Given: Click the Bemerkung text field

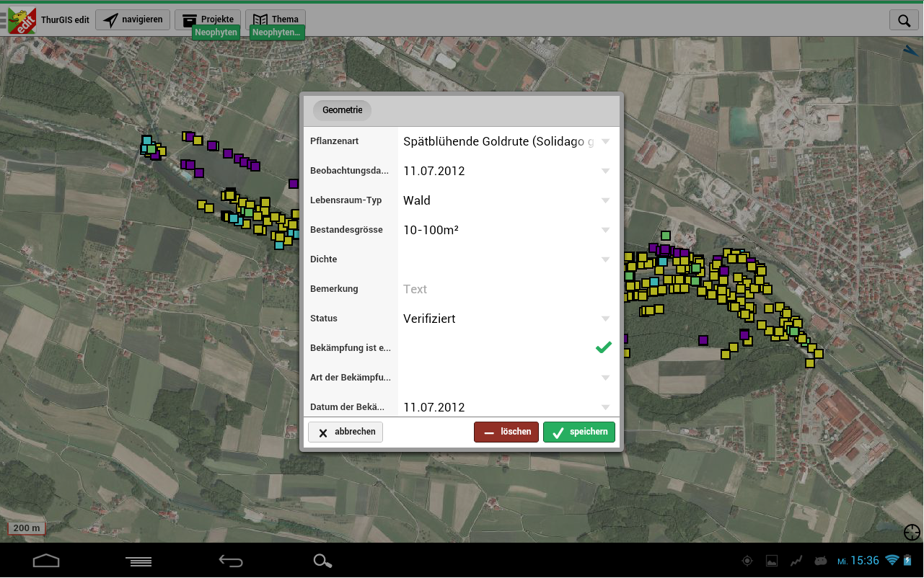Looking at the screenshot, I should click(x=508, y=290).
